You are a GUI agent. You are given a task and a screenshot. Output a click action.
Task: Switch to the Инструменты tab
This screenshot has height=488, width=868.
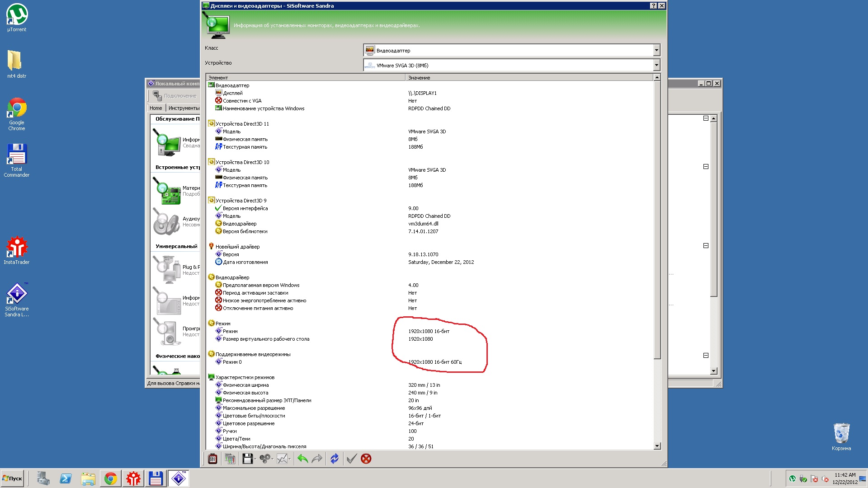(184, 108)
